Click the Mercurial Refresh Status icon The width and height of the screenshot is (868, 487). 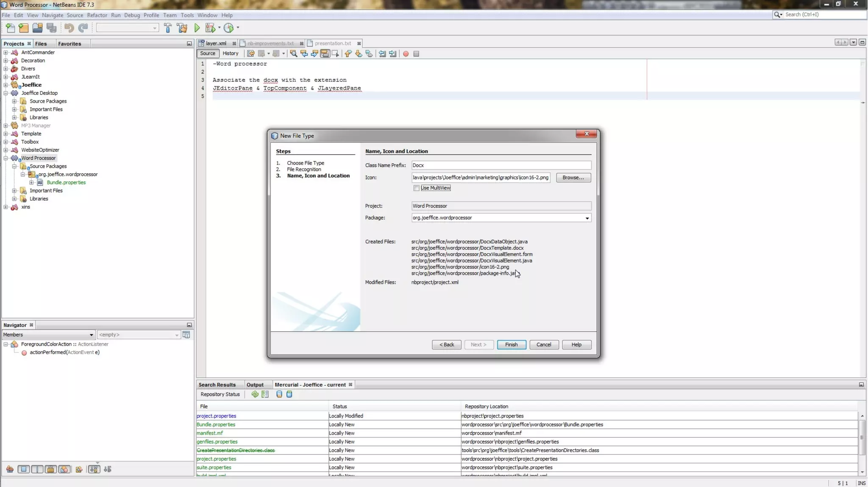click(x=255, y=394)
